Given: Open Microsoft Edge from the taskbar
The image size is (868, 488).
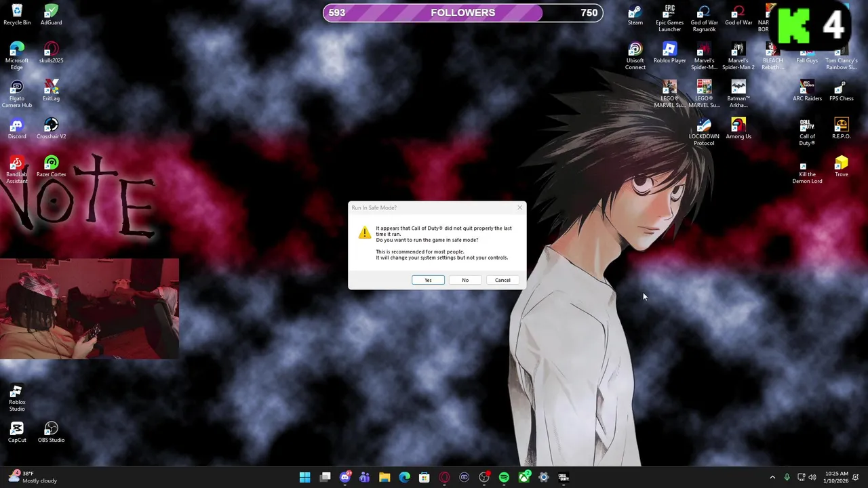Looking at the screenshot, I should (x=404, y=477).
